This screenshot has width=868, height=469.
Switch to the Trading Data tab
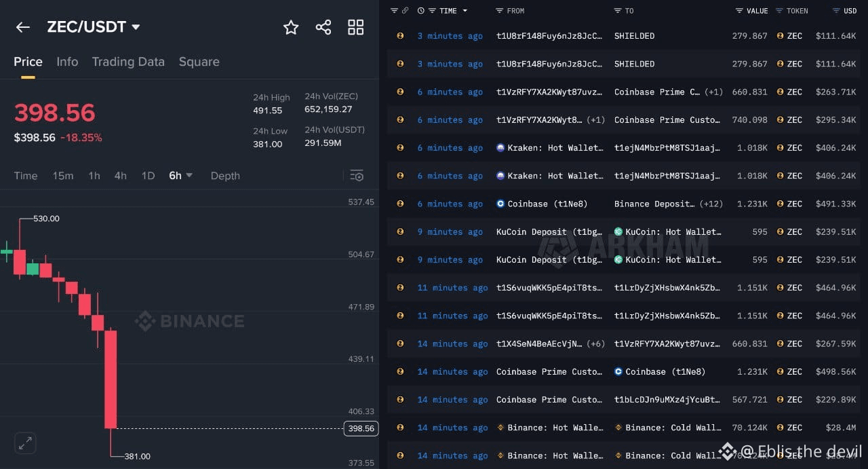pyautogui.click(x=128, y=62)
